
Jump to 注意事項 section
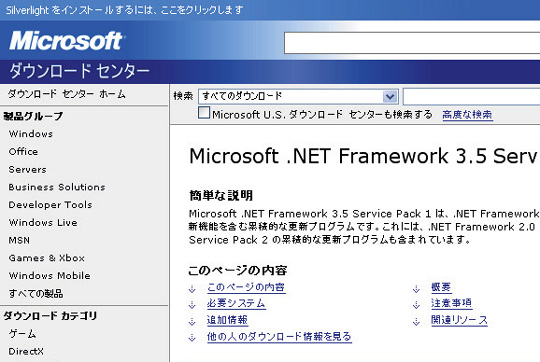click(x=451, y=303)
